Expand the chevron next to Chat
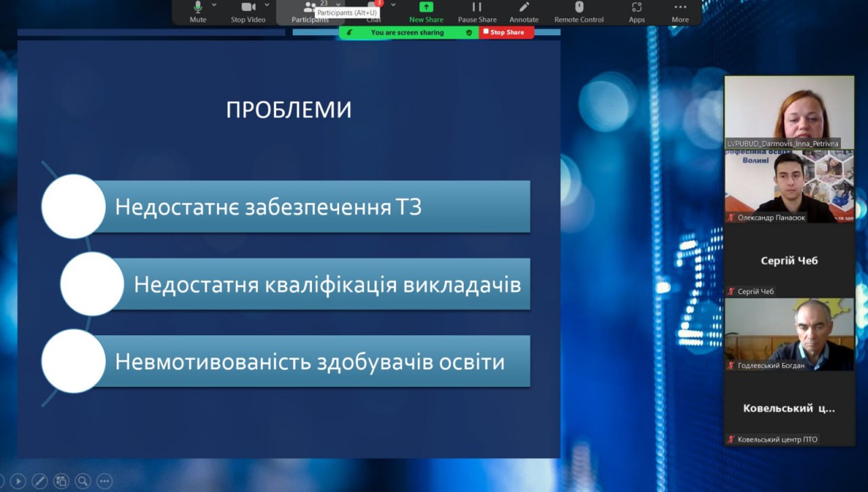The image size is (868, 492). [393, 5]
